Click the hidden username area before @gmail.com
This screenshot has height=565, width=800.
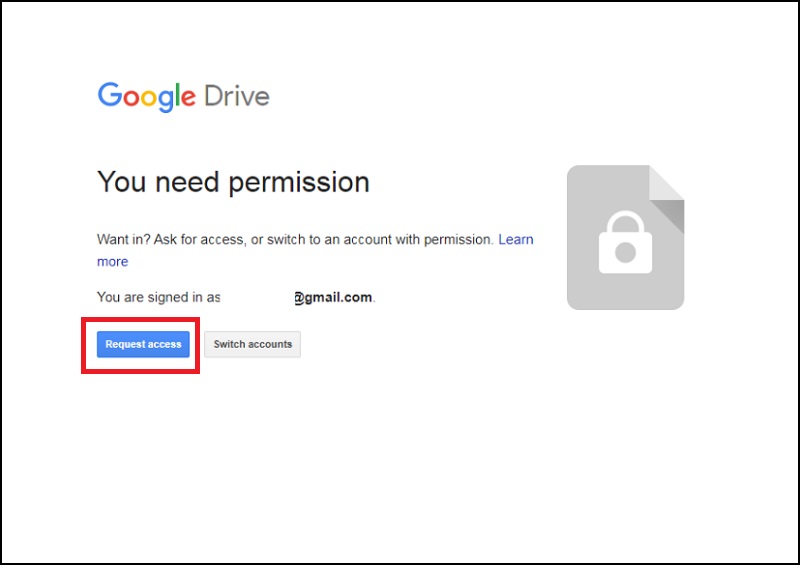pos(257,297)
